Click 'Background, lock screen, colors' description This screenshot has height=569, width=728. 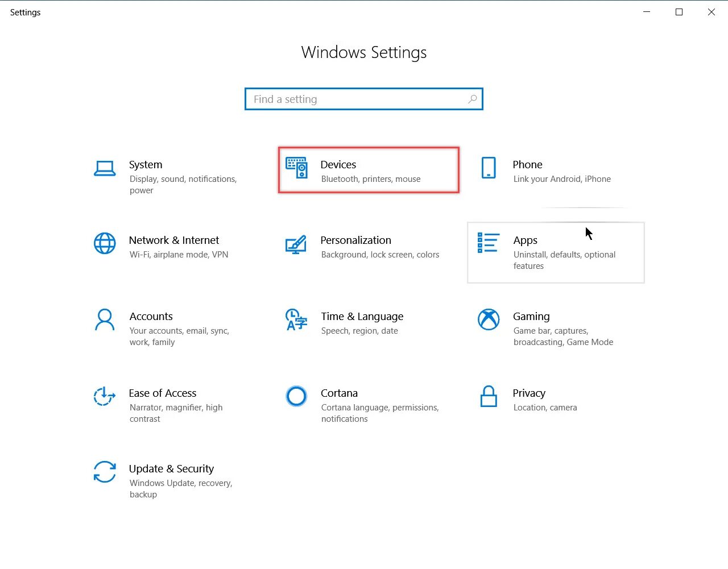380,255
